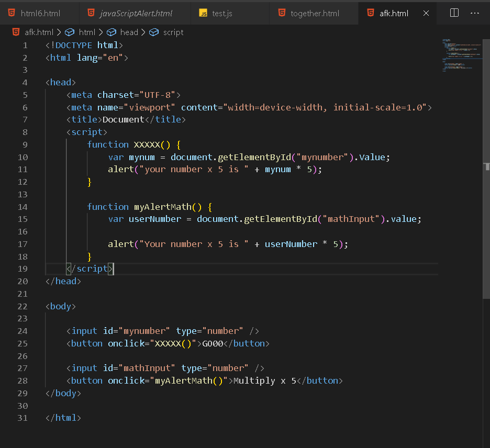The image size is (490, 448).
Task: Click line number 14 in the gutter
Action: [x=23, y=207]
